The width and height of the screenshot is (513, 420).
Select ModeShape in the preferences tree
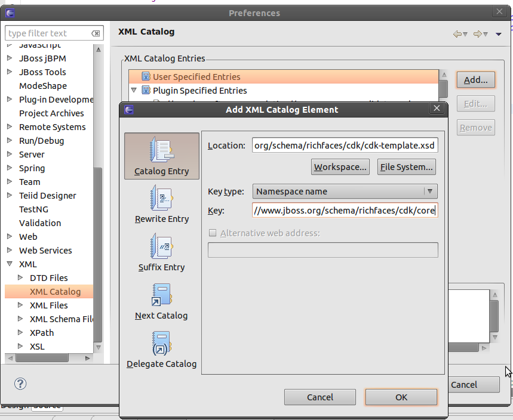click(x=43, y=86)
